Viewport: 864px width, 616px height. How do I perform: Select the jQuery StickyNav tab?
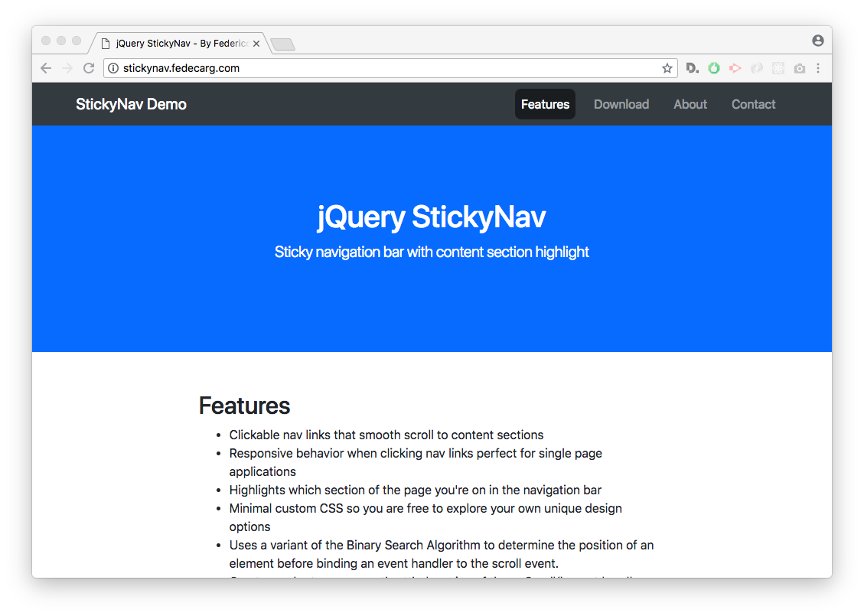pyautogui.click(x=180, y=44)
